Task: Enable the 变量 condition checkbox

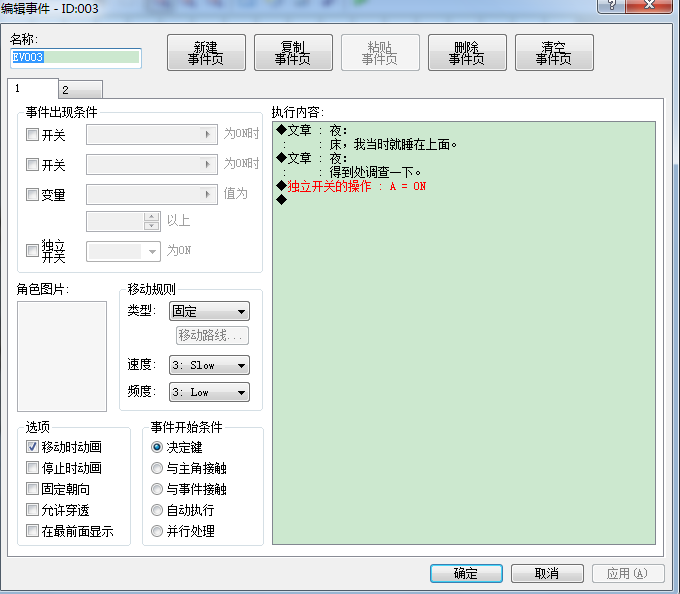Action: coord(33,194)
